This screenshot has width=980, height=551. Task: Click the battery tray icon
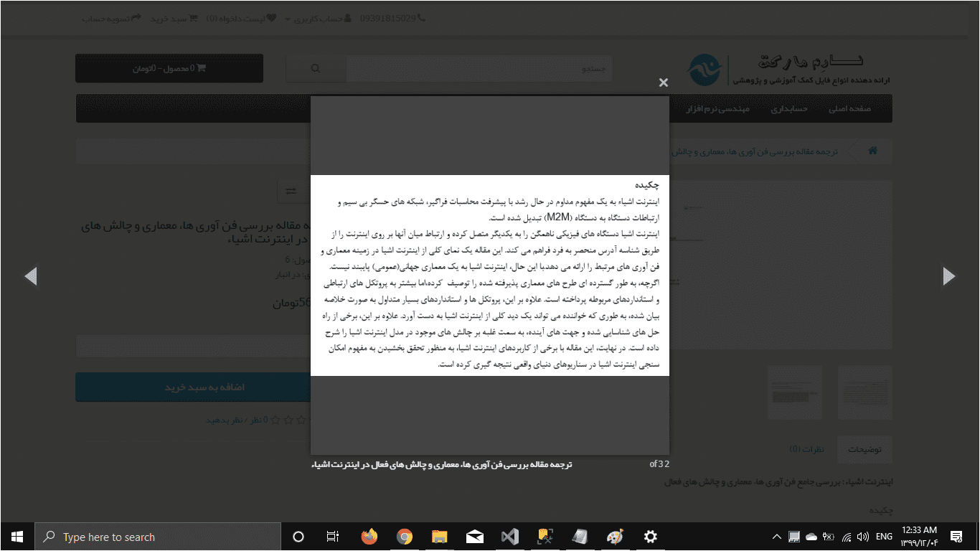coord(829,537)
